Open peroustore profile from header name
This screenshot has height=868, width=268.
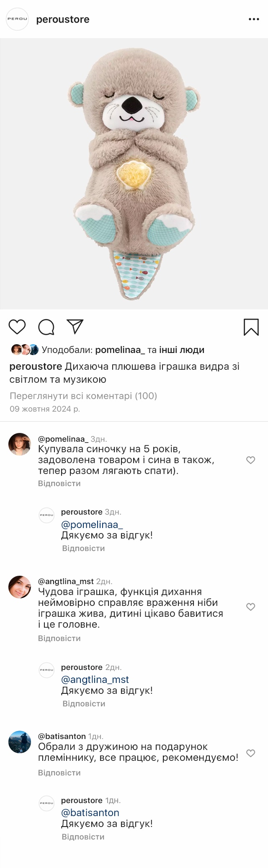[x=63, y=19]
